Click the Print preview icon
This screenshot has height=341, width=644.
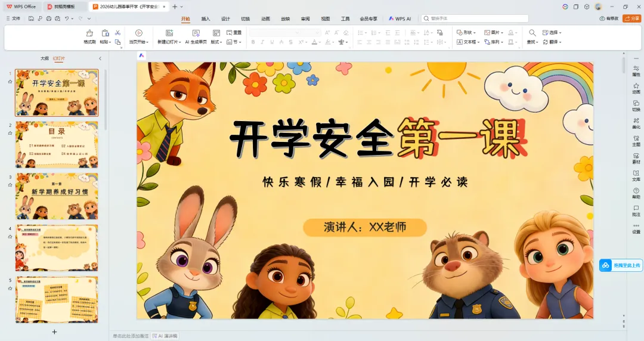click(x=57, y=18)
